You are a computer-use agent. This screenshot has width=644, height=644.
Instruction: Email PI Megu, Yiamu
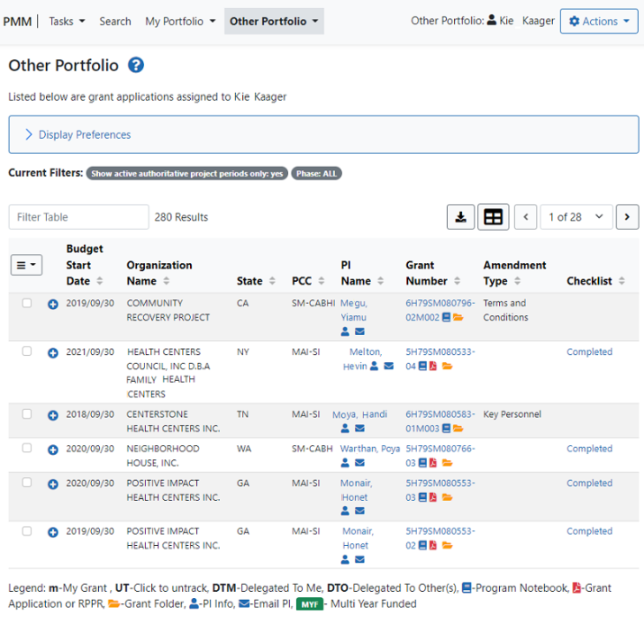coord(359,331)
